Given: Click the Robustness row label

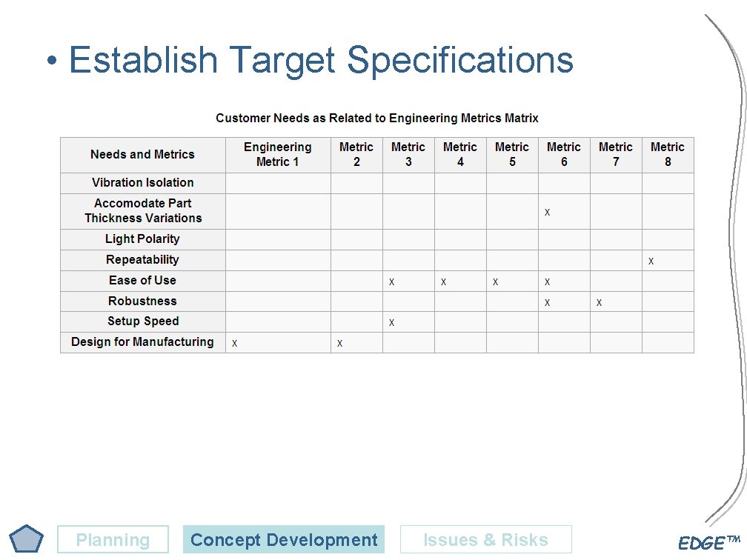Looking at the screenshot, I should [x=142, y=301].
